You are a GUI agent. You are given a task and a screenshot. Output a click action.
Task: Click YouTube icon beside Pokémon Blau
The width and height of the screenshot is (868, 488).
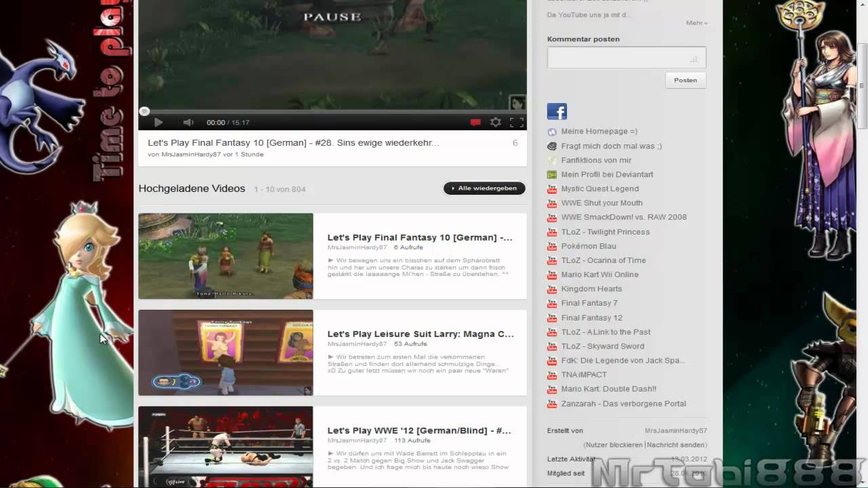click(x=552, y=246)
